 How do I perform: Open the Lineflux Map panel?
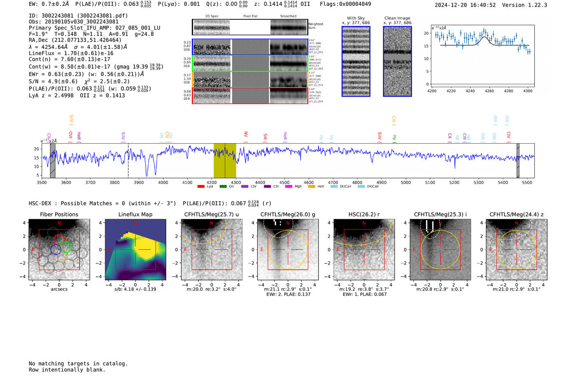pos(135,250)
